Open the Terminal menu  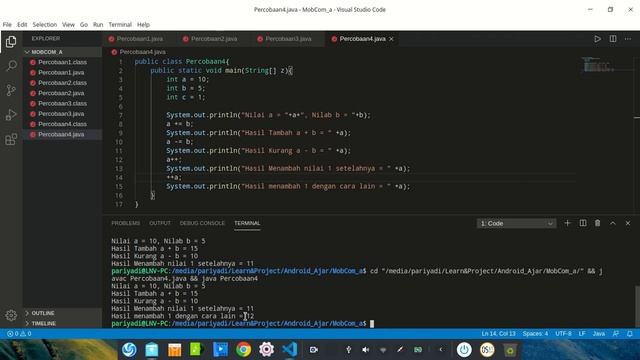coord(120,24)
